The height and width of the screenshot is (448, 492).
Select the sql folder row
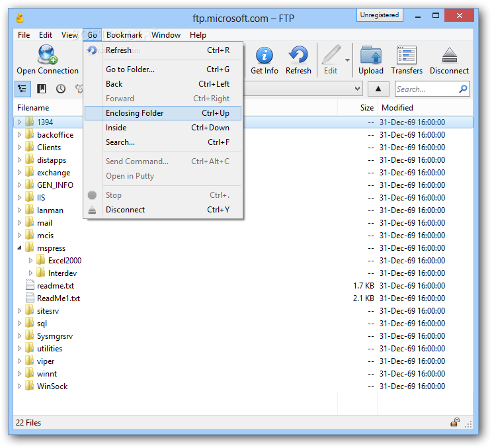click(x=243, y=324)
